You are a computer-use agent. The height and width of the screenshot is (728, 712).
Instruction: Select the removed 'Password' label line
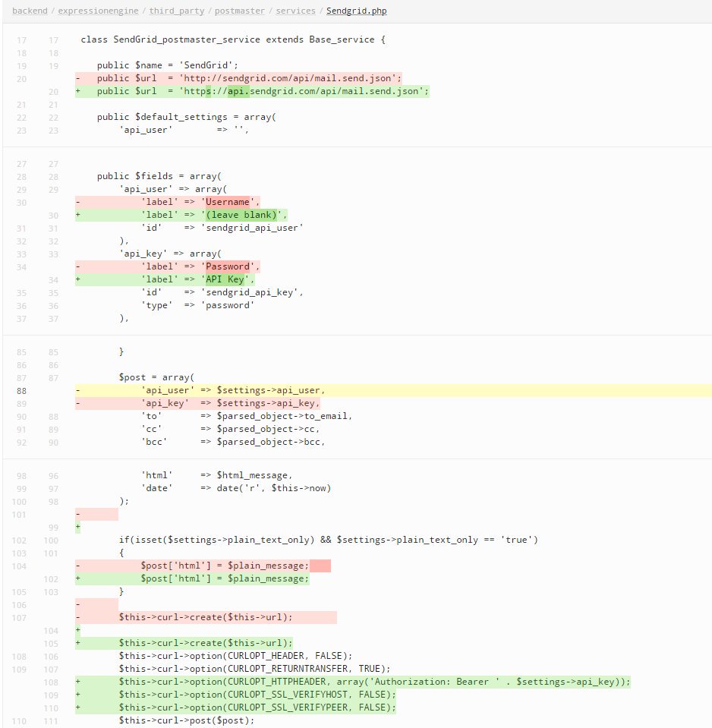point(168,266)
